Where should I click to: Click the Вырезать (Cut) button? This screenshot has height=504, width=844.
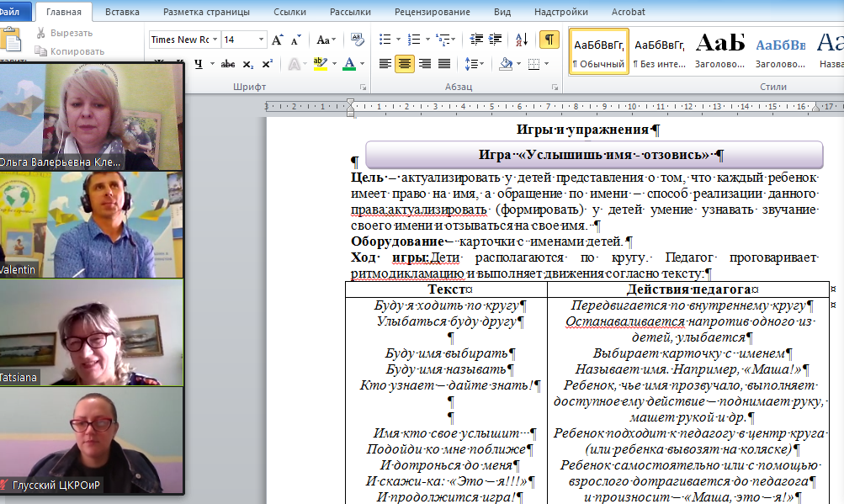coord(64,33)
